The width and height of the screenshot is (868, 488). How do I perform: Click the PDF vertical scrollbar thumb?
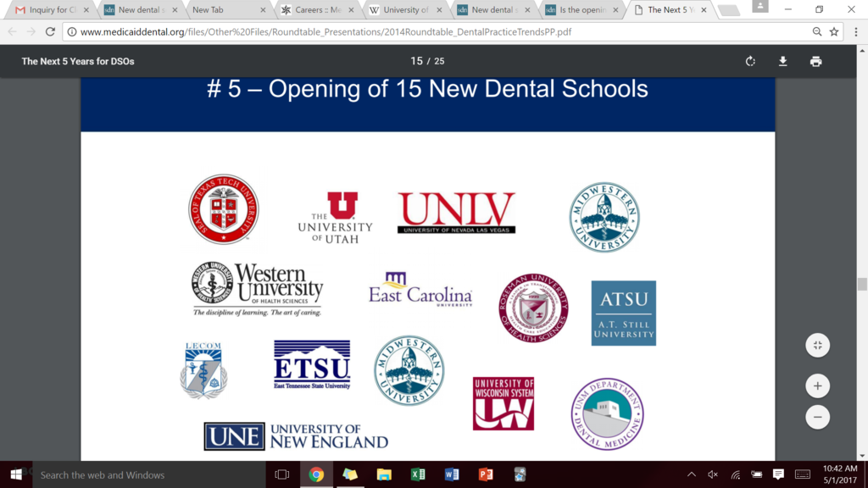point(862,284)
